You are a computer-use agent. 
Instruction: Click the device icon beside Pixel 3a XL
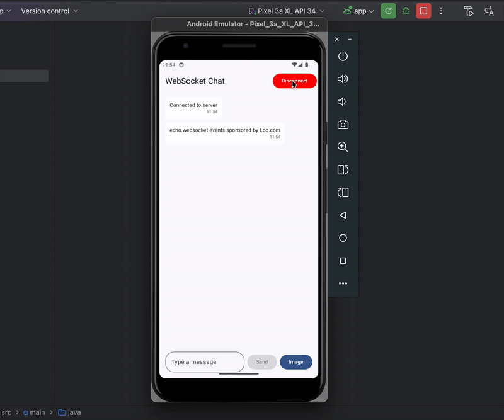coord(253,11)
